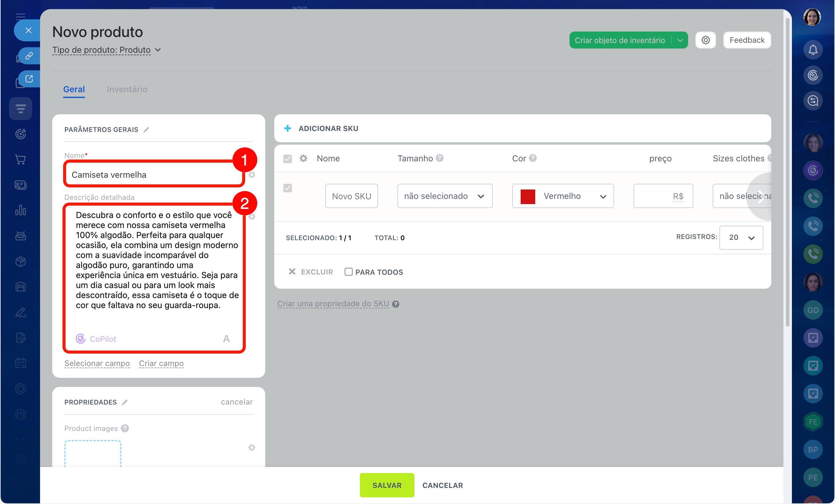Uncheck the Novo SKU row checkbox

tap(287, 188)
